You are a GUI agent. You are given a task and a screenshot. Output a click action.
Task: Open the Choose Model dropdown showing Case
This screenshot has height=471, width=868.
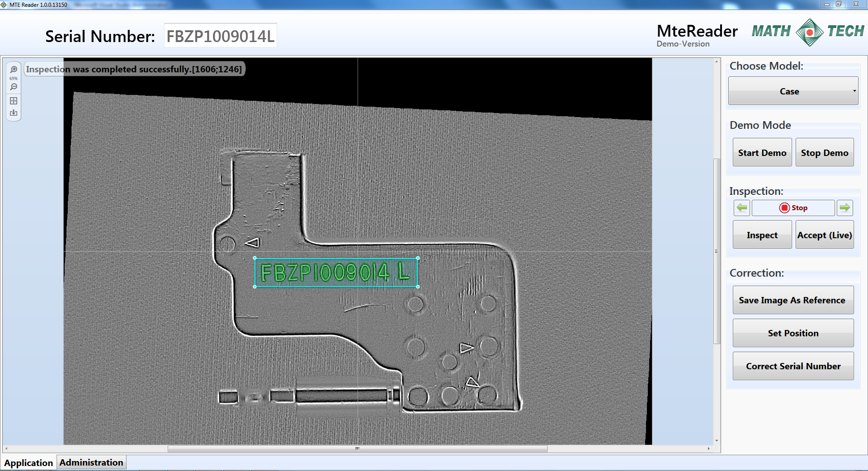click(x=793, y=91)
